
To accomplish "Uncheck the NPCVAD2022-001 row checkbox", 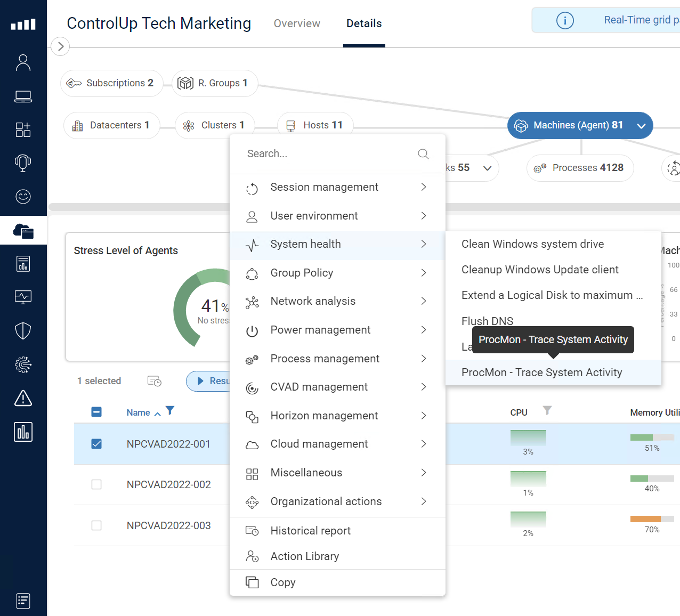I will click(96, 444).
